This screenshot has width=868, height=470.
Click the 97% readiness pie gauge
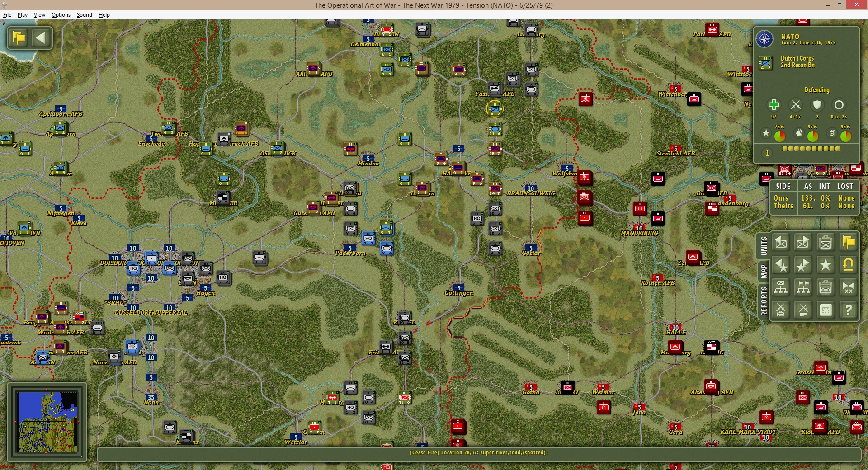(x=812, y=136)
